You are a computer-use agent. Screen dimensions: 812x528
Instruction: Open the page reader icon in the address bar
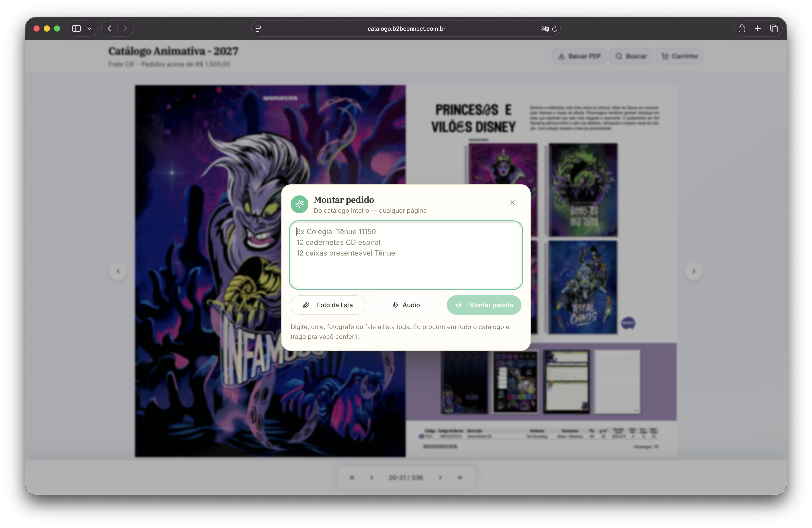tap(258, 29)
